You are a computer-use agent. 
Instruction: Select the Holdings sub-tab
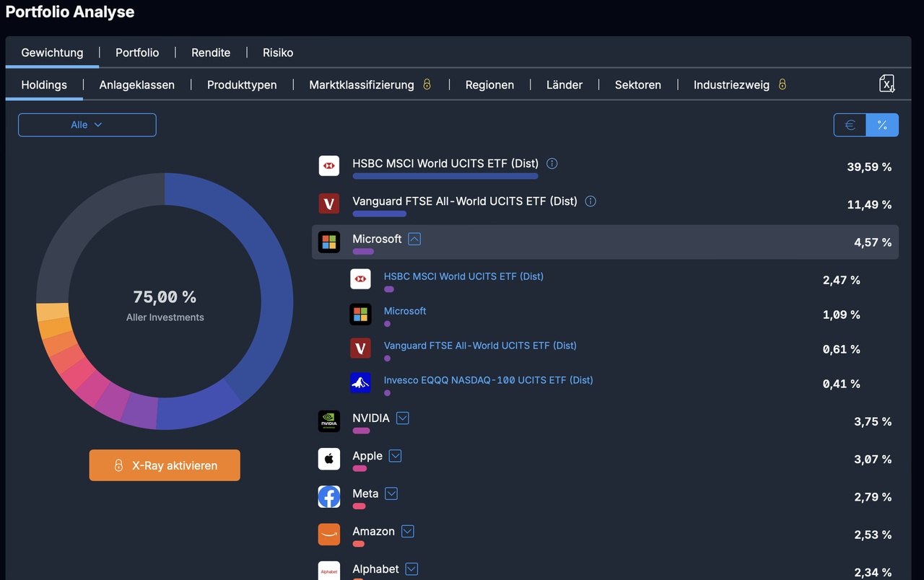[44, 84]
